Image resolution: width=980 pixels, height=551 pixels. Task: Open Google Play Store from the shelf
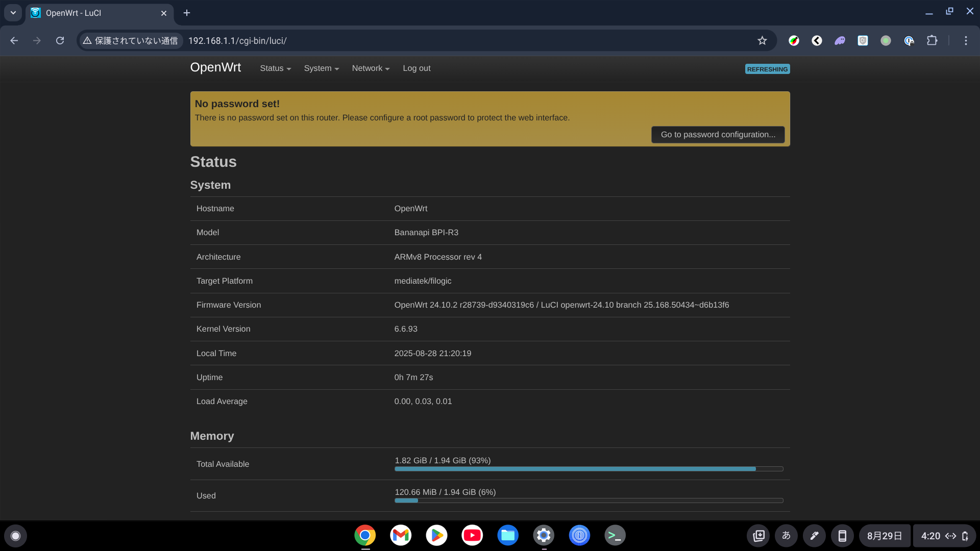tap(436, 535)
